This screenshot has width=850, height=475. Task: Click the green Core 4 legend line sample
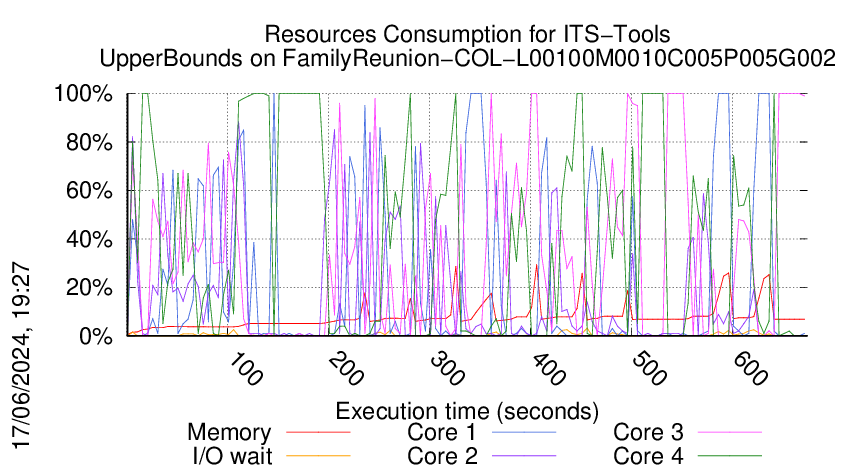(x=730, y=456)
